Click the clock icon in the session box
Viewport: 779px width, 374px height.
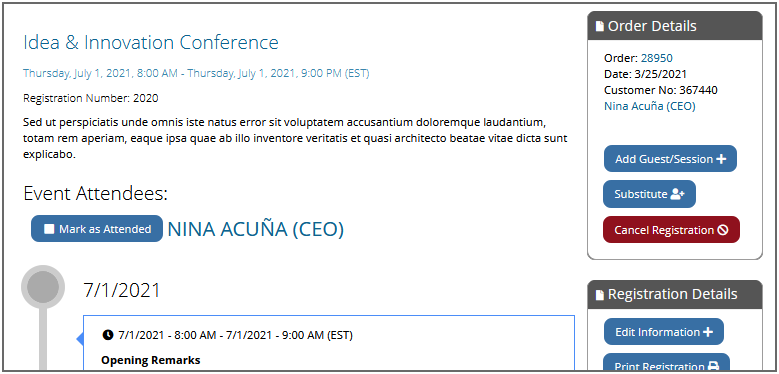pyautogui.click(x=108, y=335)
